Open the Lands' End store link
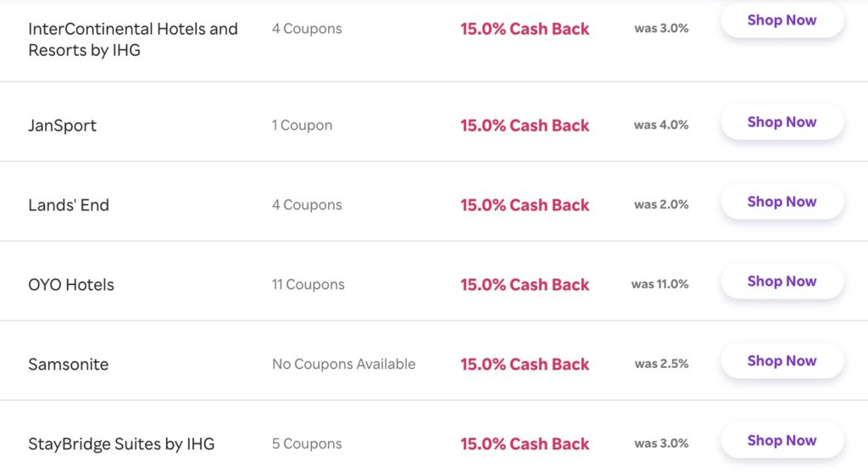 pos(69,205)
